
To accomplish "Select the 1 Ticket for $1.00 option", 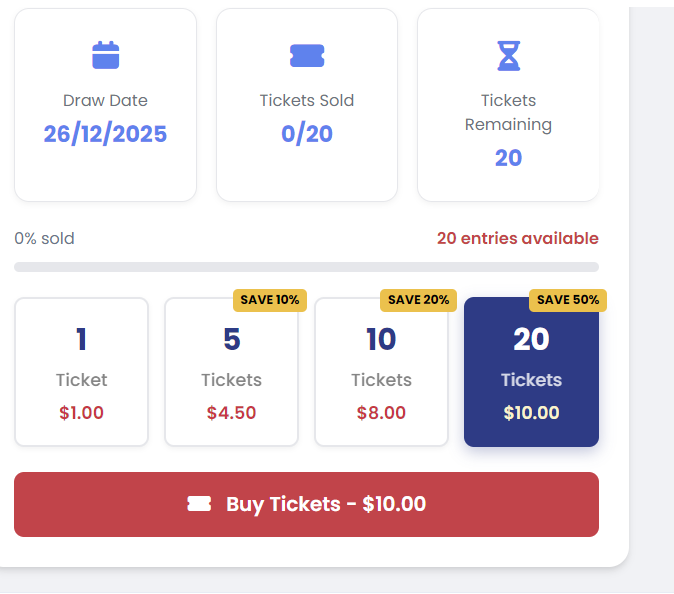I will click(x=81, y=372).
